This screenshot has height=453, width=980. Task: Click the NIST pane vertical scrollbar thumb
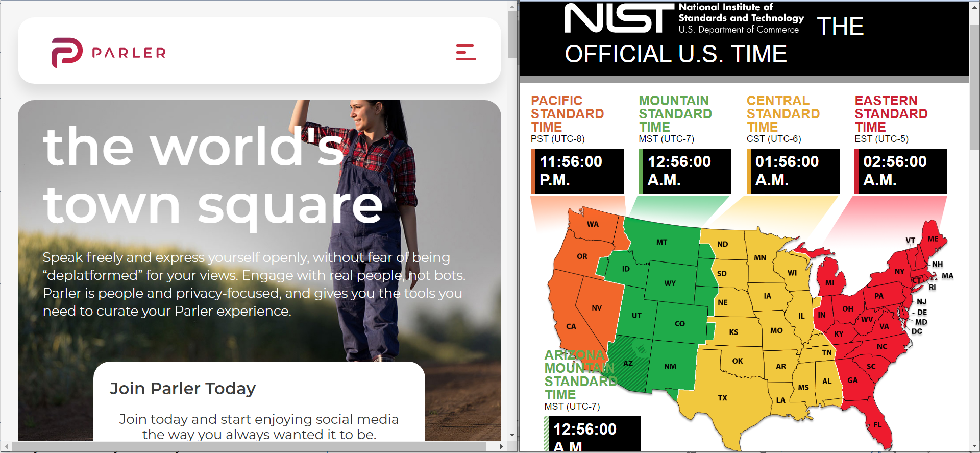(x=974, y=87)
